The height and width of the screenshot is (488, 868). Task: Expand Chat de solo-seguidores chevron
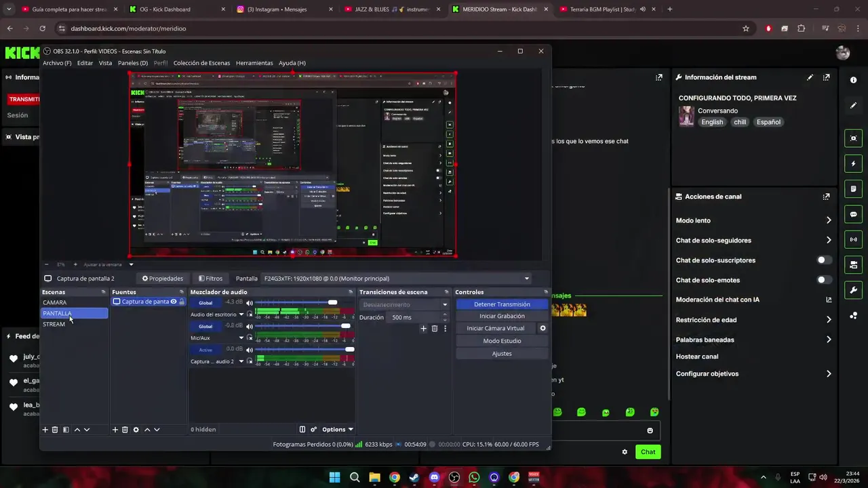(x=828, y=240)
